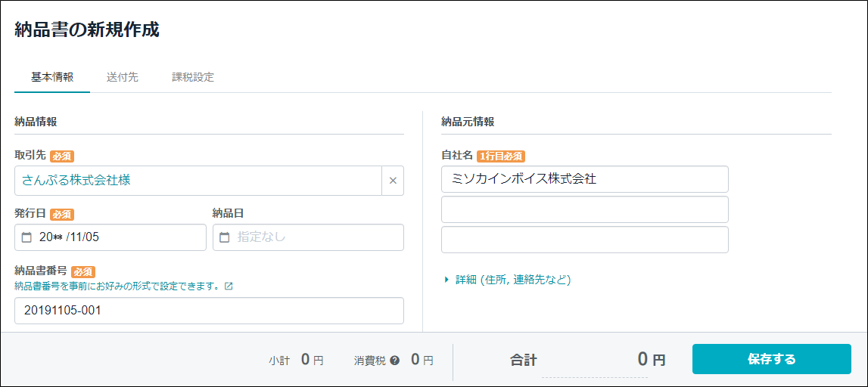Focus the 納品書番号 input with 20191105-001
The image size is (868, 387).
[210, 311]
